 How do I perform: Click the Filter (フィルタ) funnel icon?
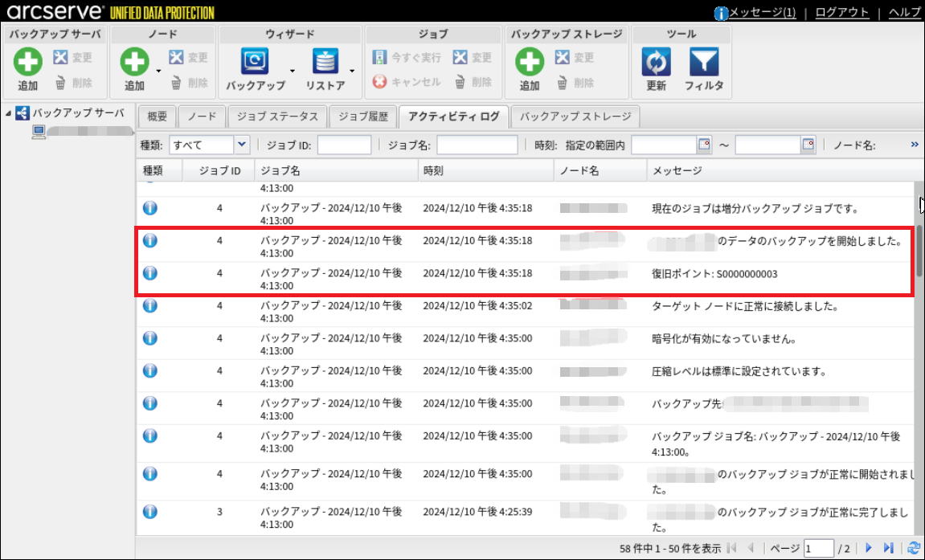pyautogui.click(x=704, y=62)
